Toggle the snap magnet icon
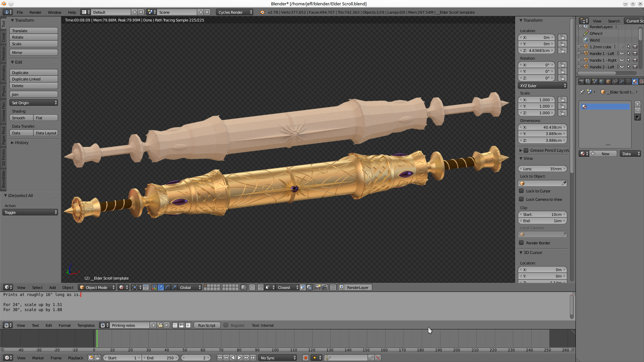644x362 pixels. click(260, 287)
